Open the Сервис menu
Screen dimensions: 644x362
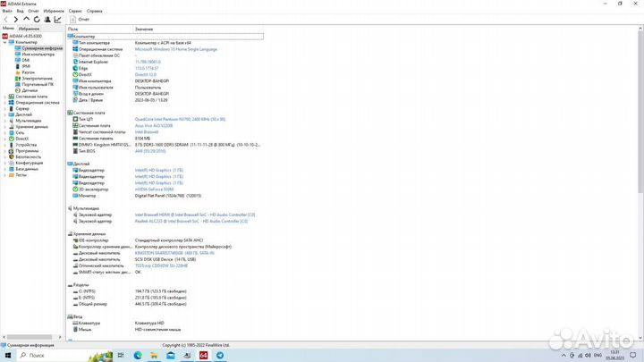(x=75, y=11)
